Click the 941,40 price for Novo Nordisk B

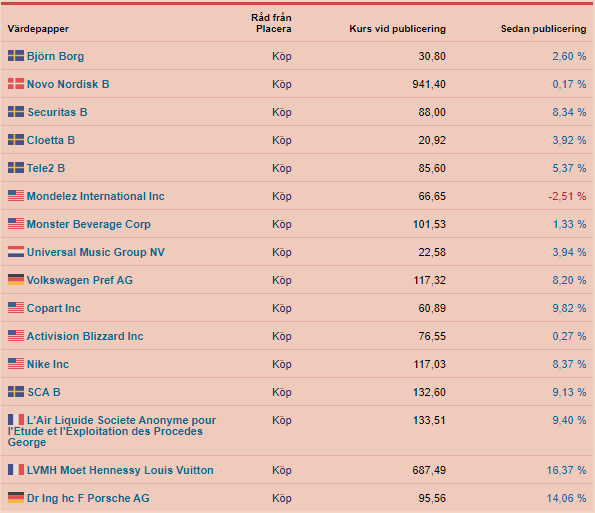pyautogui.click(x=429, y=84)
